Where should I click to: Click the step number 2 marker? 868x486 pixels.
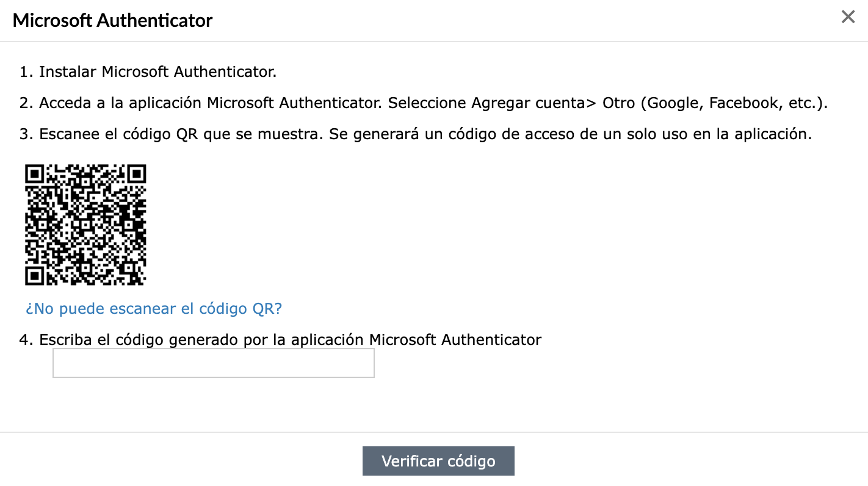pyautogui.click(x=26, y=103)
